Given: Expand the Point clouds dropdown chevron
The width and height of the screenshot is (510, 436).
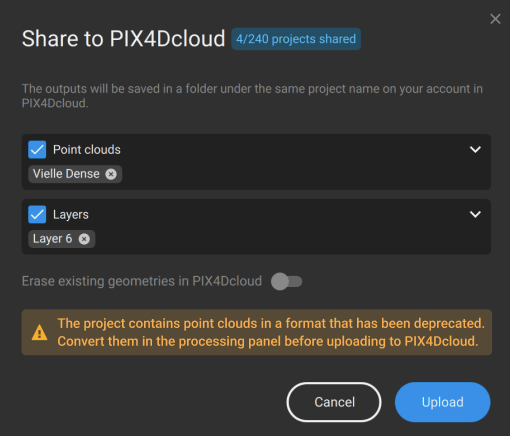Looking at the screenshot, I should (475, 149).
